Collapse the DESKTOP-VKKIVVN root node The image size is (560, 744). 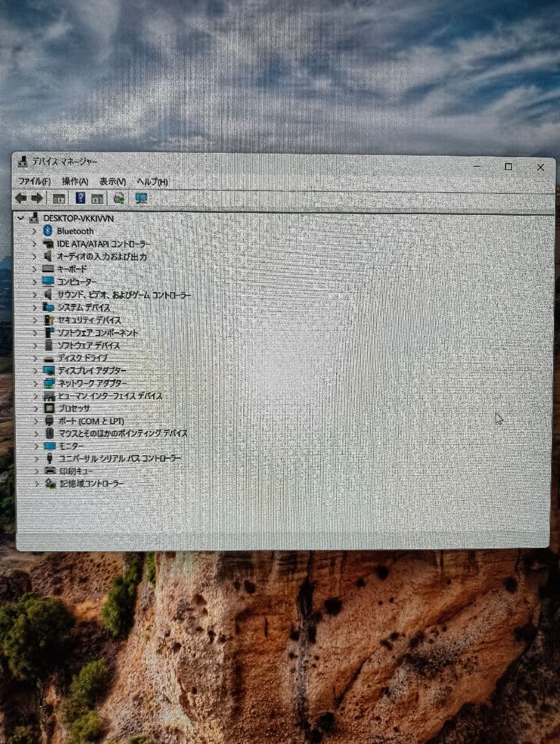click(23, 218)
